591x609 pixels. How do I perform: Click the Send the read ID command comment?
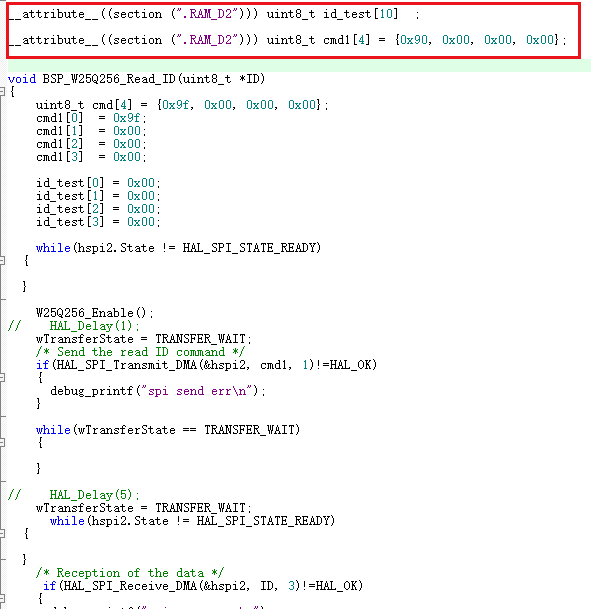pos(140,352)
